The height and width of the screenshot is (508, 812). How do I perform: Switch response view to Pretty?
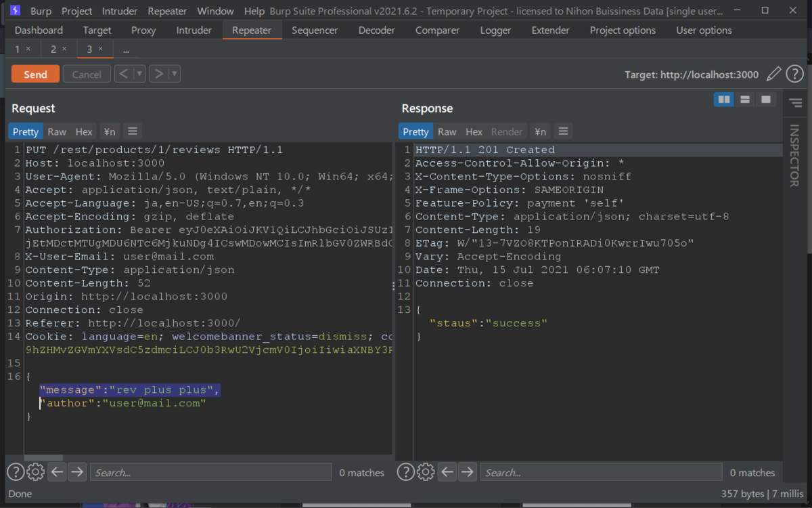(x=415, y=131)
